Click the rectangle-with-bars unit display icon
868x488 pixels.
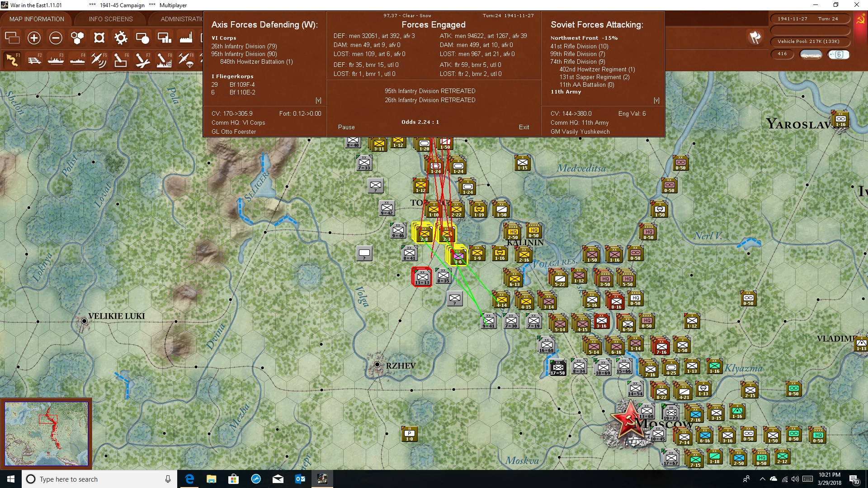164,38
